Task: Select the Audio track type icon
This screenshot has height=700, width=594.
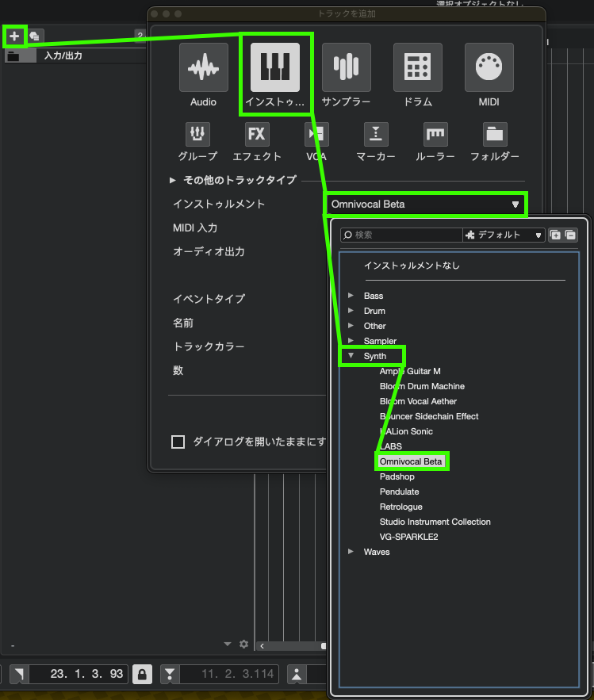Action: [203, 68]
